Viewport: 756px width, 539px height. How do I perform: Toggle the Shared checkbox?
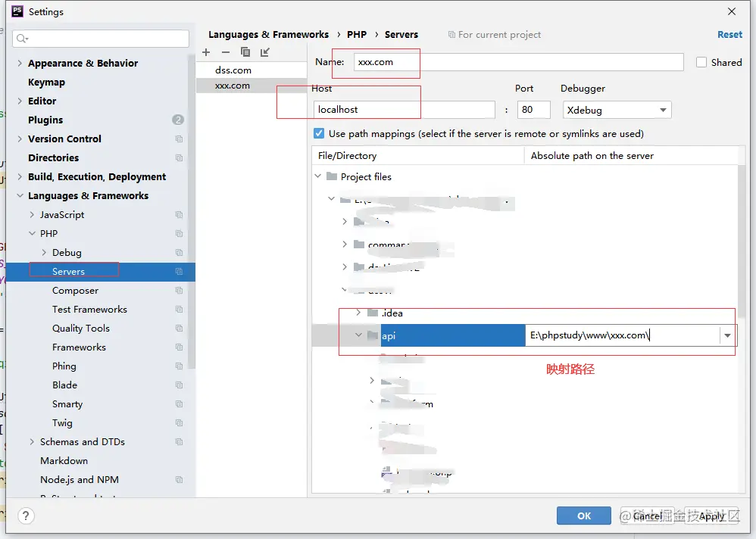701,63
